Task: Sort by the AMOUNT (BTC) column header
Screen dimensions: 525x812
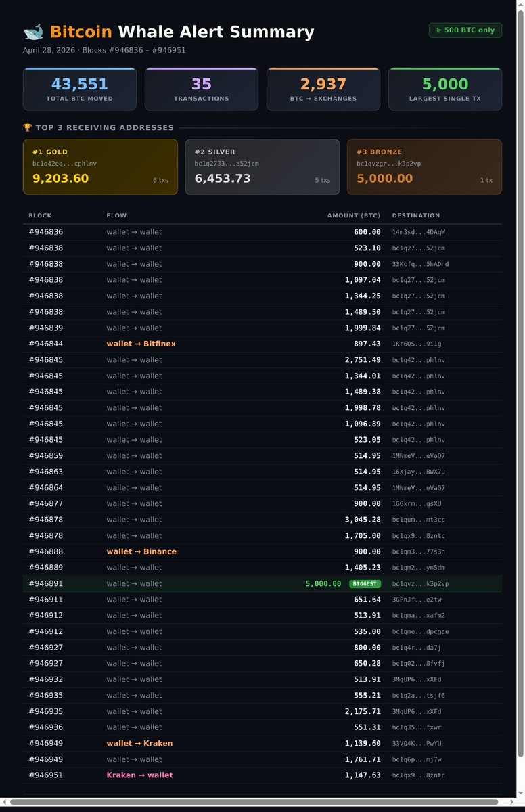Action: pos(354,216)
